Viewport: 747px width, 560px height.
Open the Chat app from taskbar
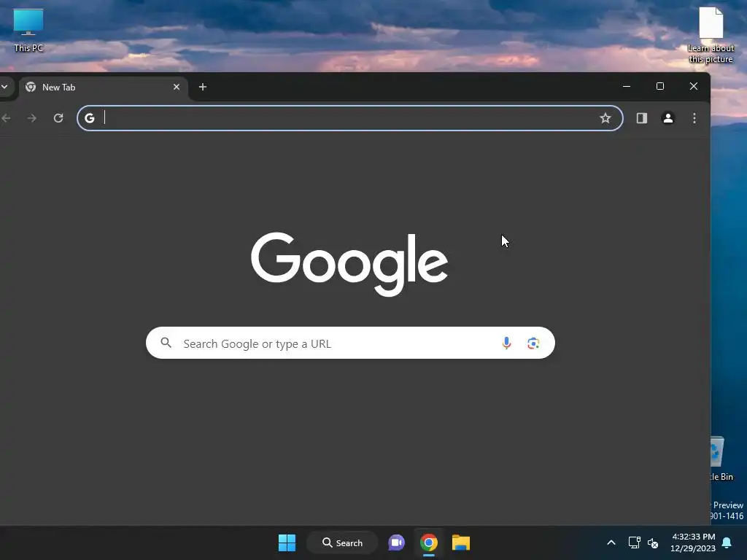[x=396, y=542]
